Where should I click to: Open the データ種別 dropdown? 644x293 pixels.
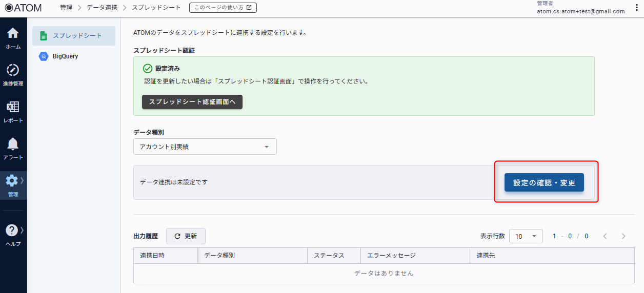[205, 147]
